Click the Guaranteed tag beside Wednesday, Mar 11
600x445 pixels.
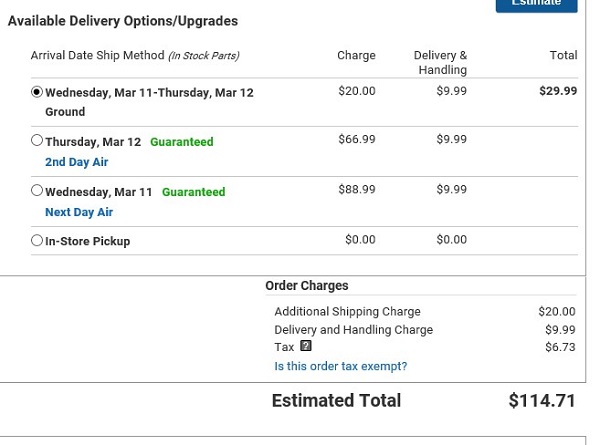193,192
